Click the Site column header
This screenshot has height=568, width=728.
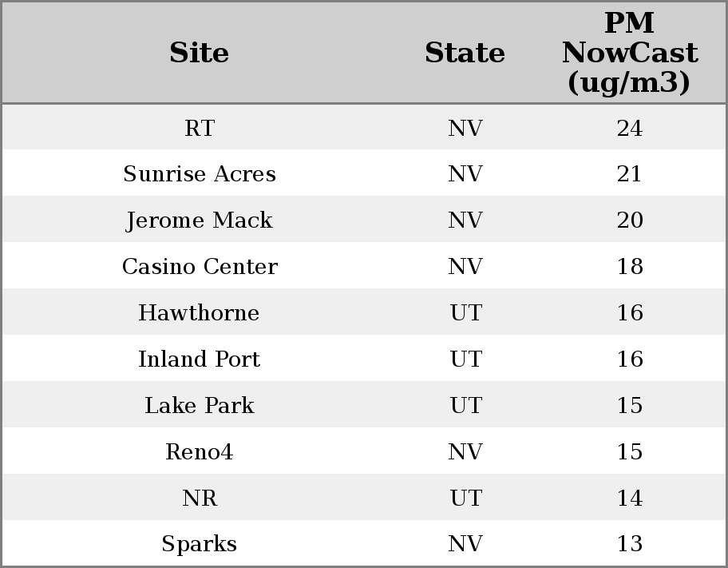click(200, 53)
